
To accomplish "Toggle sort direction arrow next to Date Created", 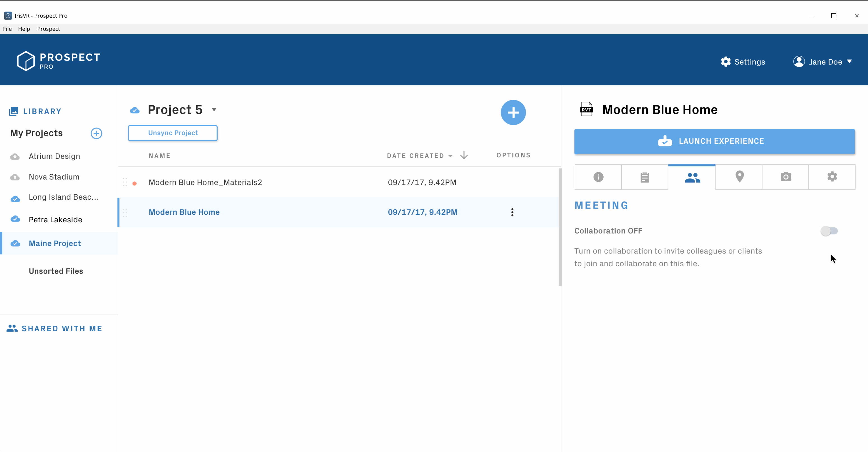I will pos(464,155).
